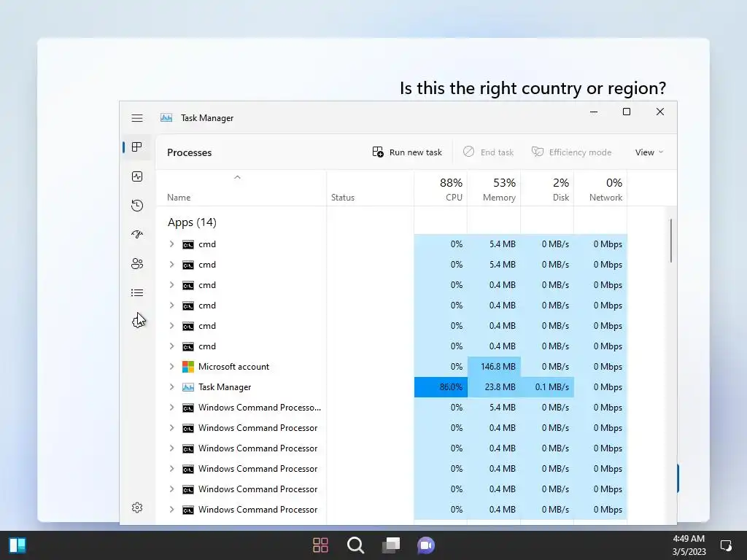Sort by the Status column header
747x560 pixels.
(370, 189)
